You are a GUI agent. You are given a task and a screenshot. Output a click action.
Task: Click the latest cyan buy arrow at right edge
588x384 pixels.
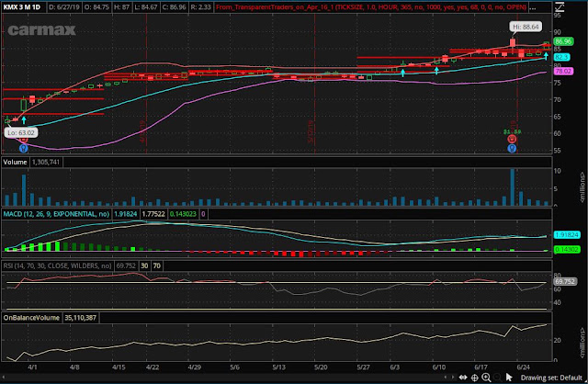[x=546, y=56]
